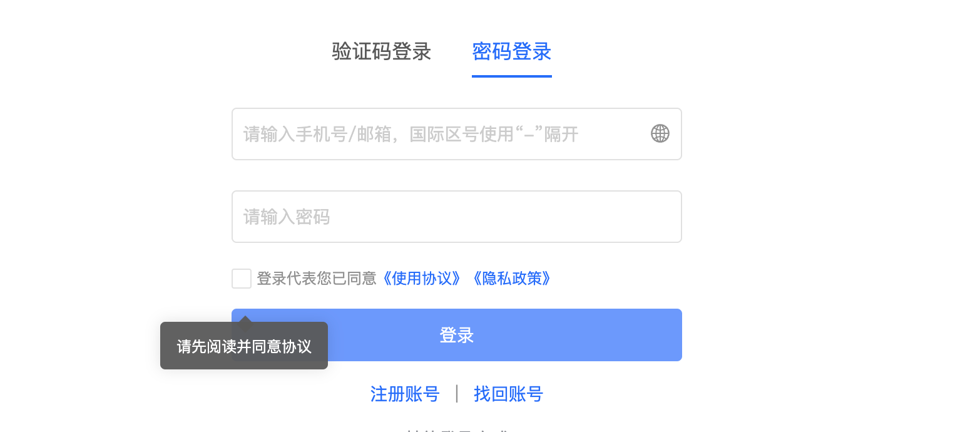This screenshot has width=980, height=432.
Task: Choose country code via the globe icon
Action: point(660,133)
